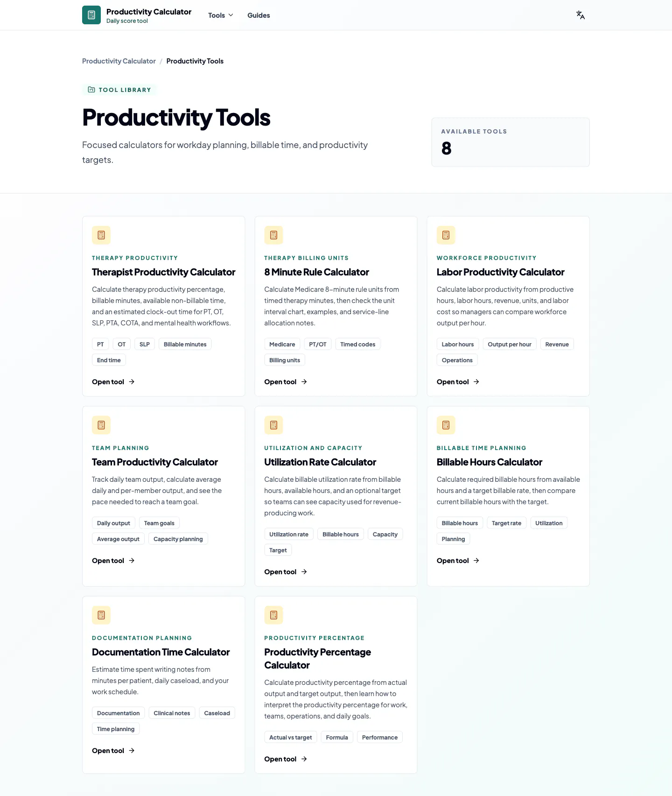672x796 pixels.
Task: Click the Documentation Time Calculator title
Action: [x=161, y=652]
